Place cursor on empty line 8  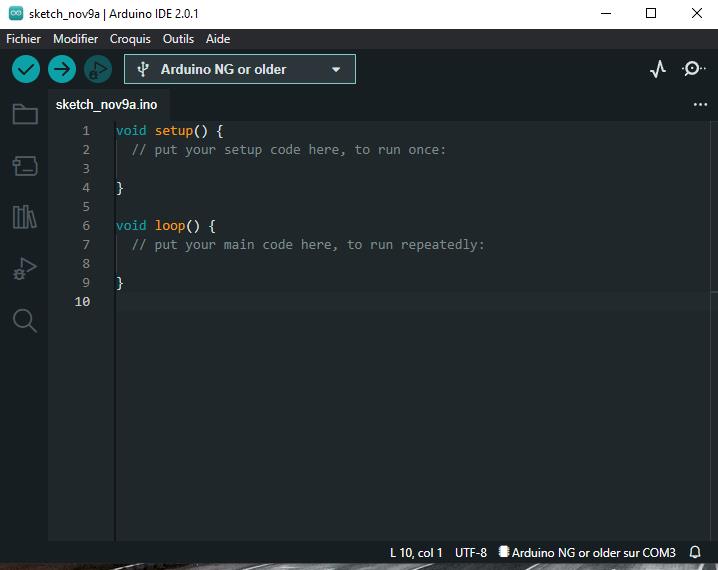[412, 264]
